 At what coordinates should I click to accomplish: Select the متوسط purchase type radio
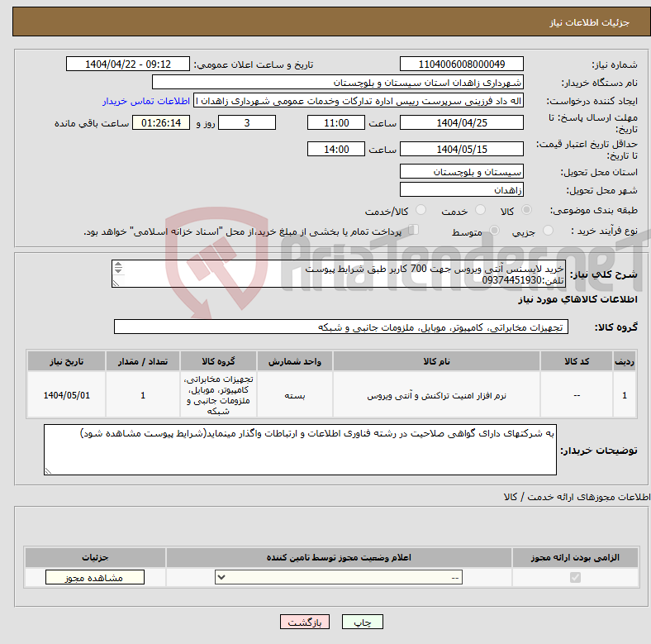point(494,231)
